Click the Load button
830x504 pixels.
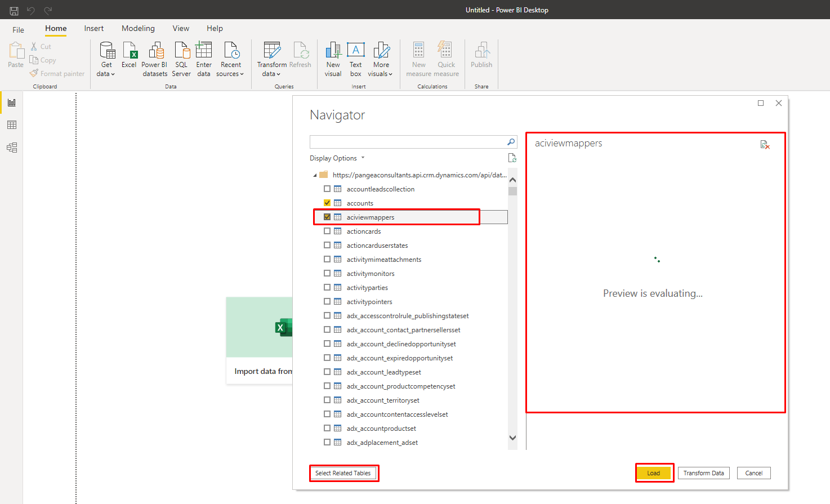tap(654, 473)
